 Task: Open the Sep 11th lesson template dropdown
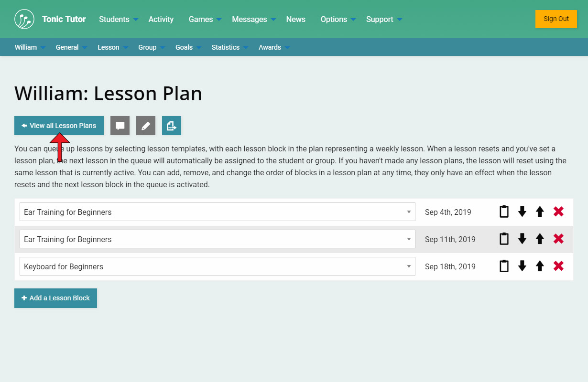(x=217, y=239)
